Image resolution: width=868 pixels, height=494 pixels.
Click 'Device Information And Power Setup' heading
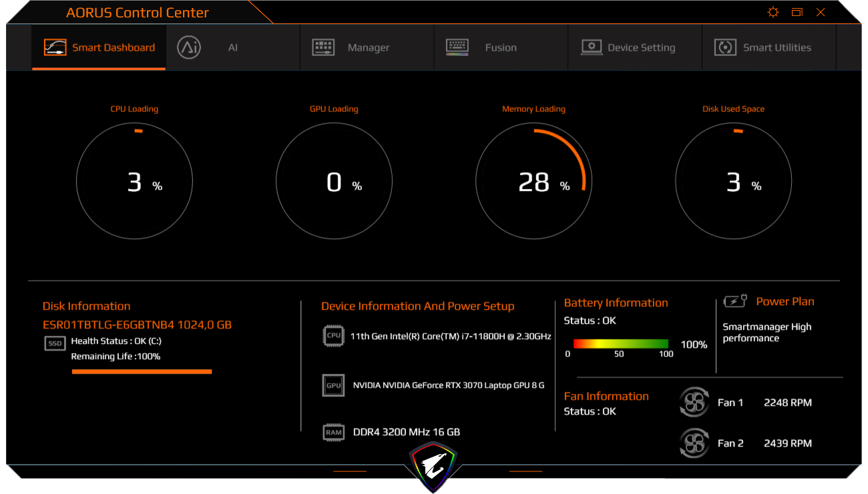(418, 306)
